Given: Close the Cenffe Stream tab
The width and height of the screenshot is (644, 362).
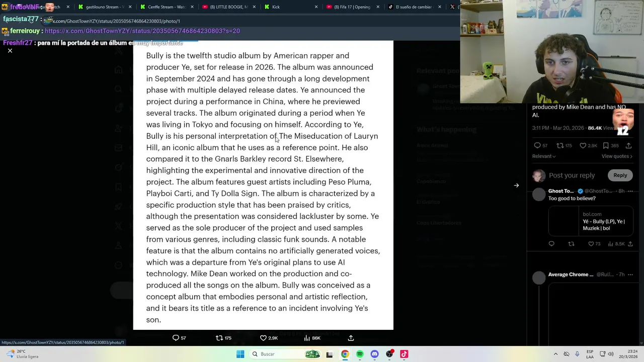Looking at the screenshot, I should (192, 7).
